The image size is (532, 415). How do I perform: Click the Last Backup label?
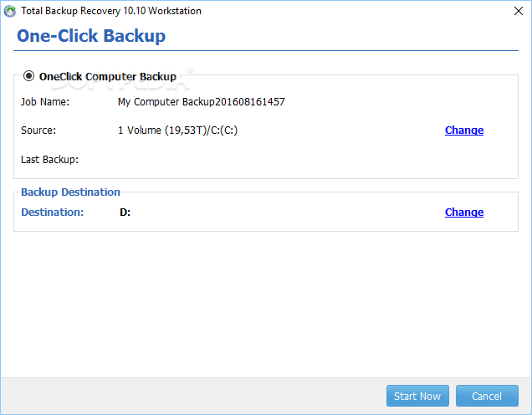click(50, 160)
